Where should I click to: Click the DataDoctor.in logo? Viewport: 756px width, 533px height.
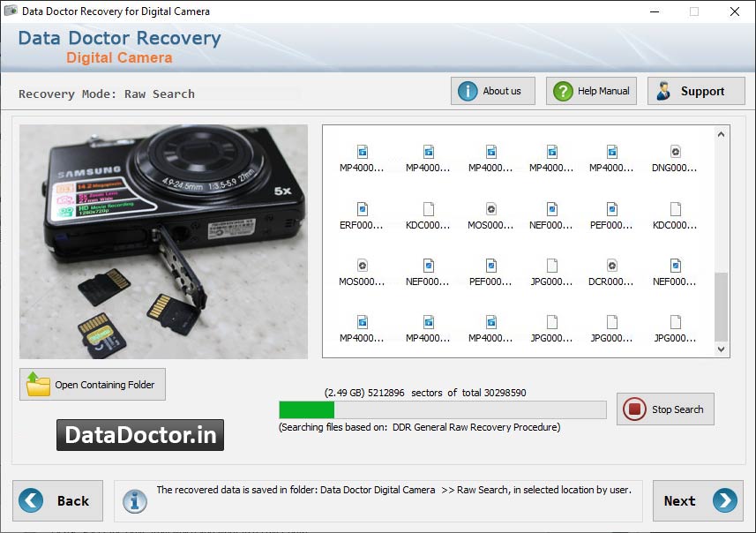(x=139, y=434)
